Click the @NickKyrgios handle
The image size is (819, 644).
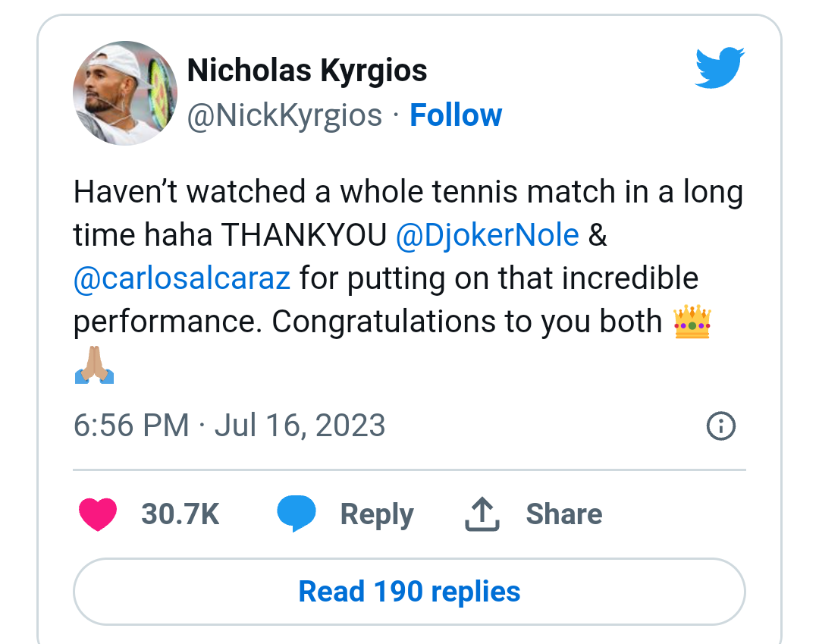[284, 115]
